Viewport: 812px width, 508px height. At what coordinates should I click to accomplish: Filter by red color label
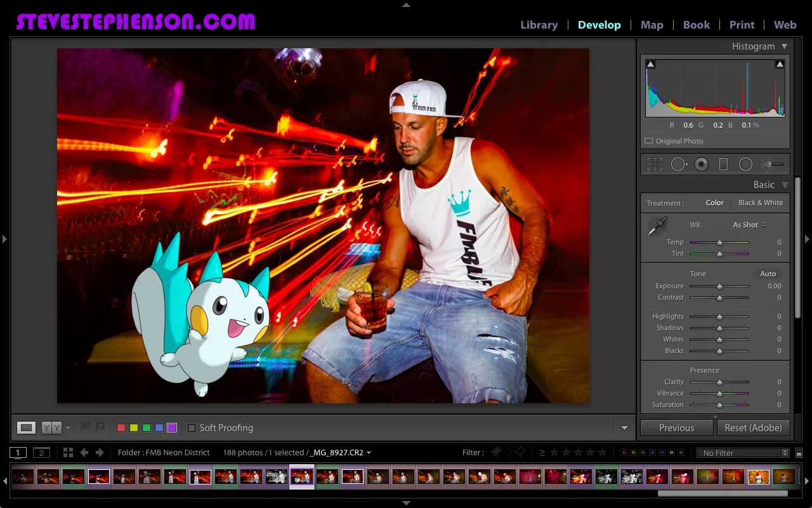click(624, 453)
